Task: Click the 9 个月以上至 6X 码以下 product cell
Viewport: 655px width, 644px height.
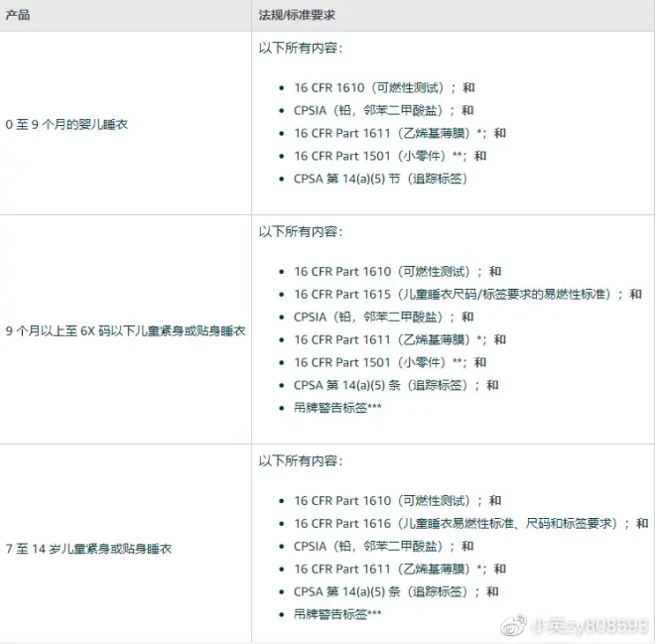Action: coord(125,330)
